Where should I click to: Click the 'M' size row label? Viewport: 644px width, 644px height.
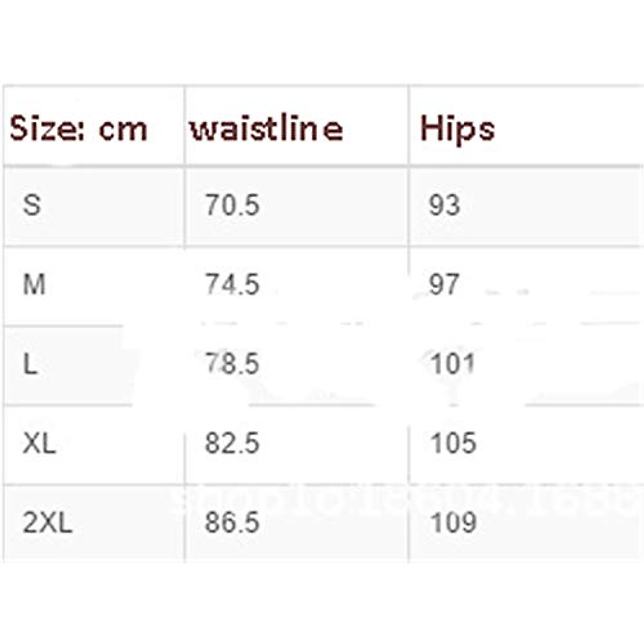coord(34,284)
